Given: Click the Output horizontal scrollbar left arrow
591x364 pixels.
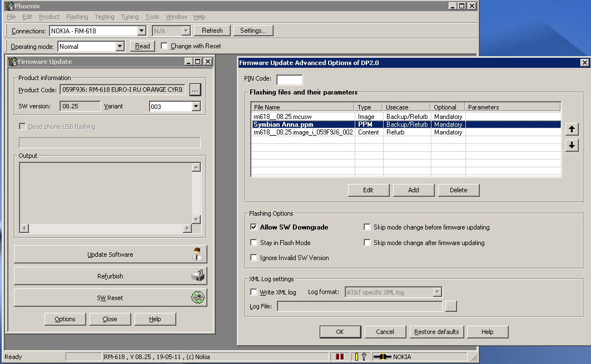Looking at the screenshot, I should click(24, 228).
